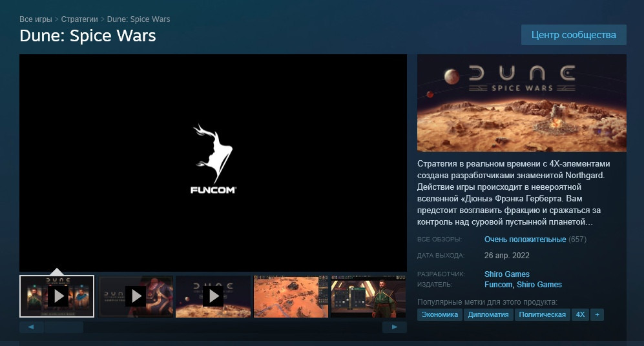Open publisher Funcom link

(x=498, y=285)
